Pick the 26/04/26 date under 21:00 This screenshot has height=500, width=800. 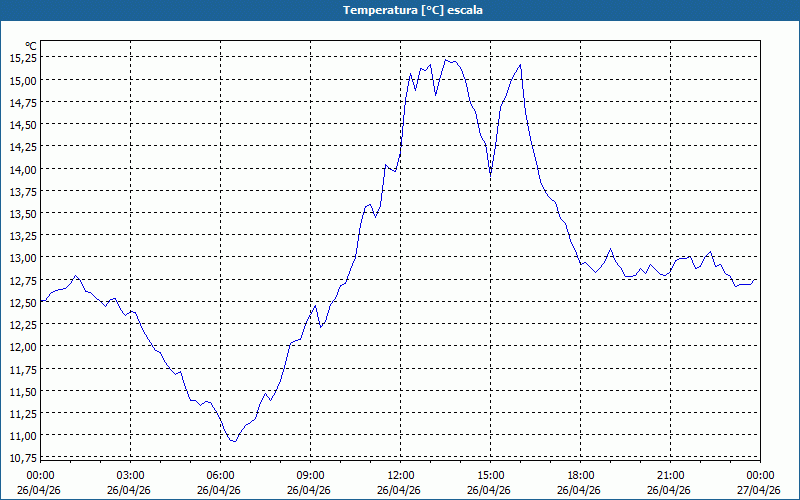(x=669, y=490)
